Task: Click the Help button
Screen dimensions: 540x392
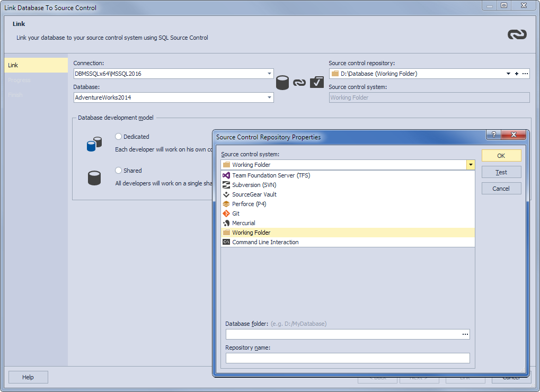Action: pos(28,377)
